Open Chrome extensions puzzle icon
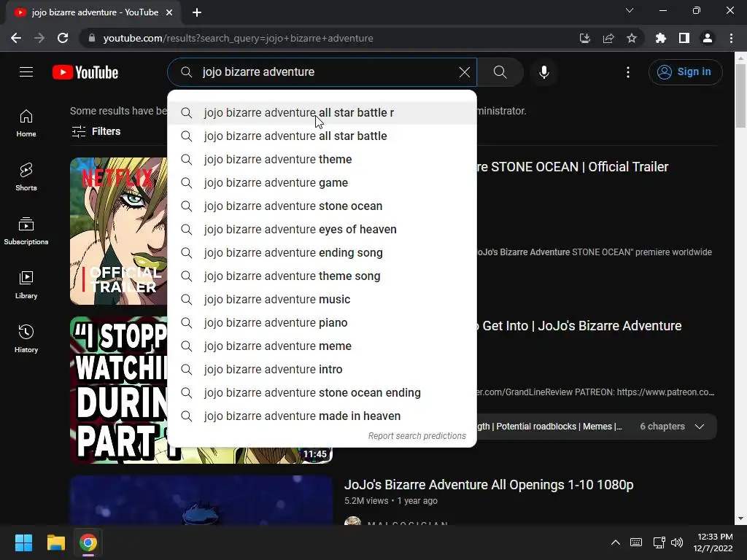747x560 pixels. pyautogui.click(x=660, y=38)
